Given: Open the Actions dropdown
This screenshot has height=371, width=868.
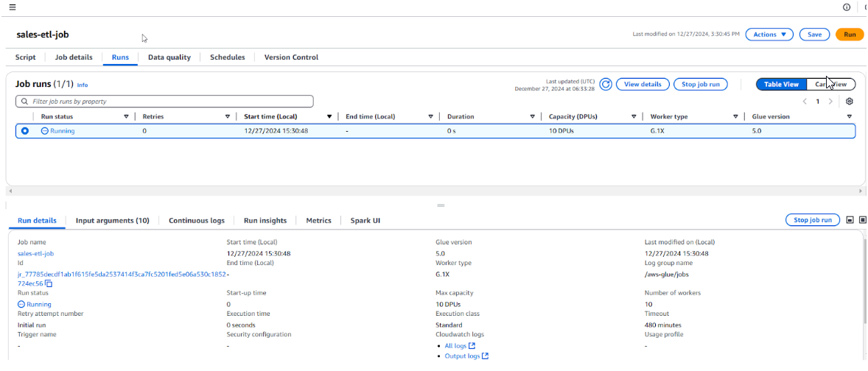Looking at the screenshot, I should point(769,35).
